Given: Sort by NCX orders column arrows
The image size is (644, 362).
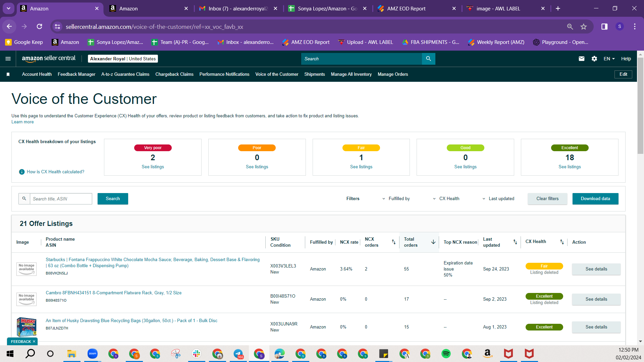Looking at the screenshot, I should 394,242.
